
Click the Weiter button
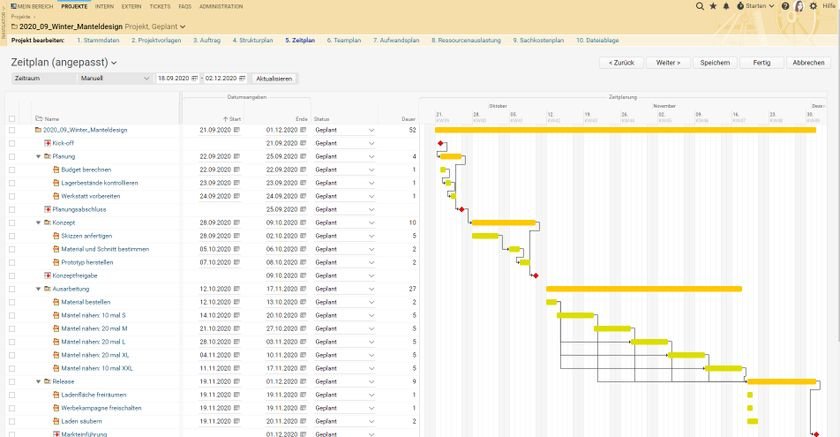coord(668,63)
